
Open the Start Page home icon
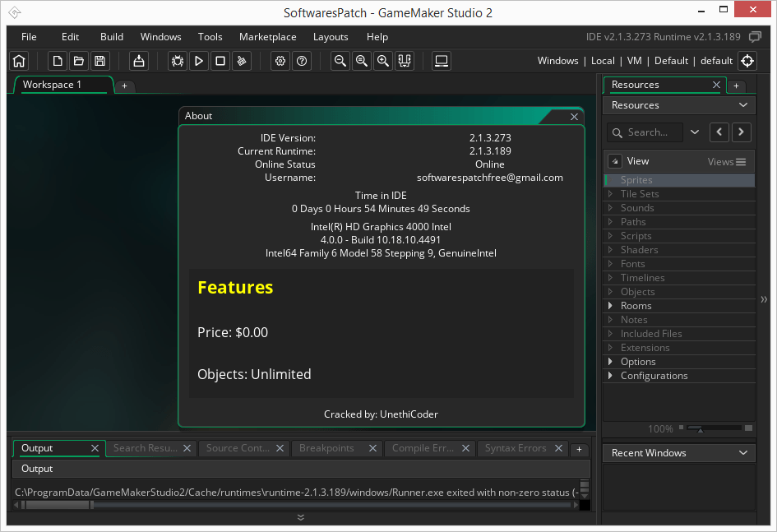point(19,61)
